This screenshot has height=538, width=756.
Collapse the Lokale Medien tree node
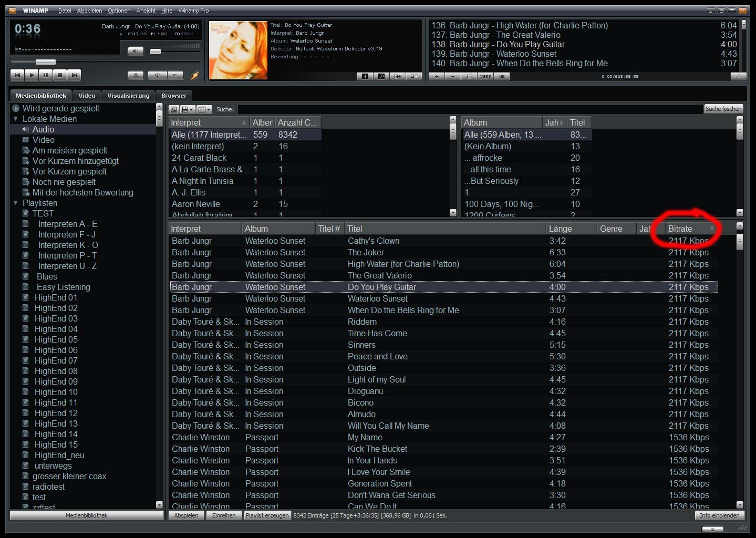pyautogui.click(x=16, y=119)
